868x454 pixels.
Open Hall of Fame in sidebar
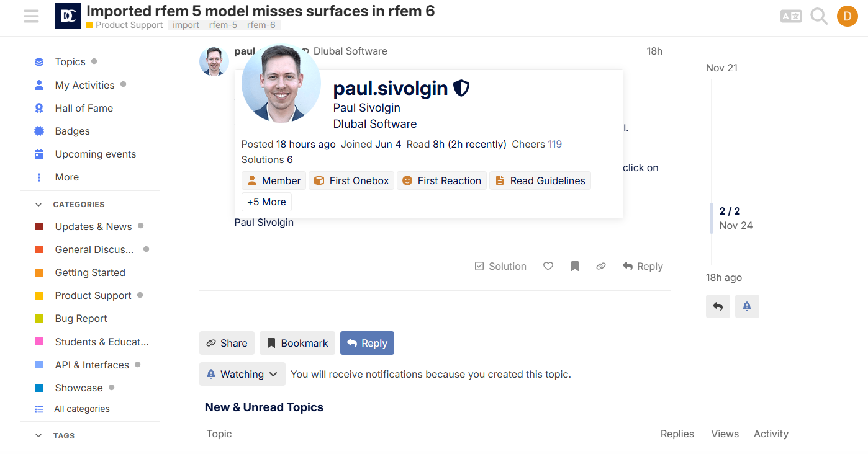tap(84, 108)
